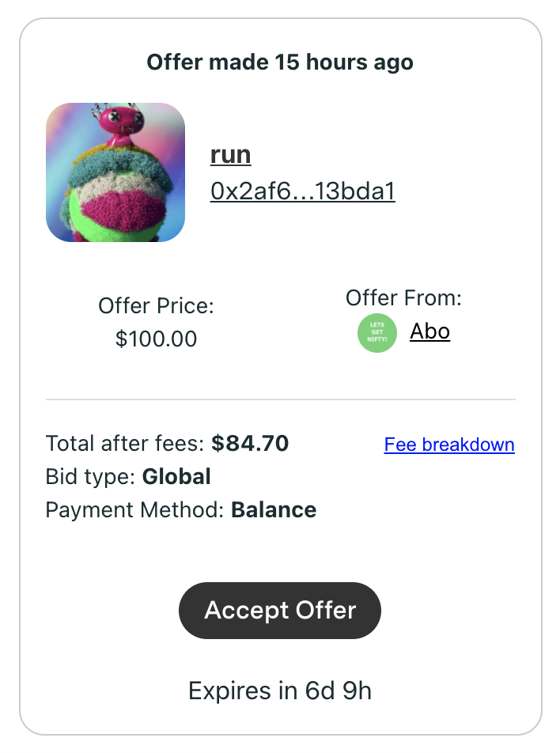Click the green 'Lets Get Nifty' avatar

377,333
